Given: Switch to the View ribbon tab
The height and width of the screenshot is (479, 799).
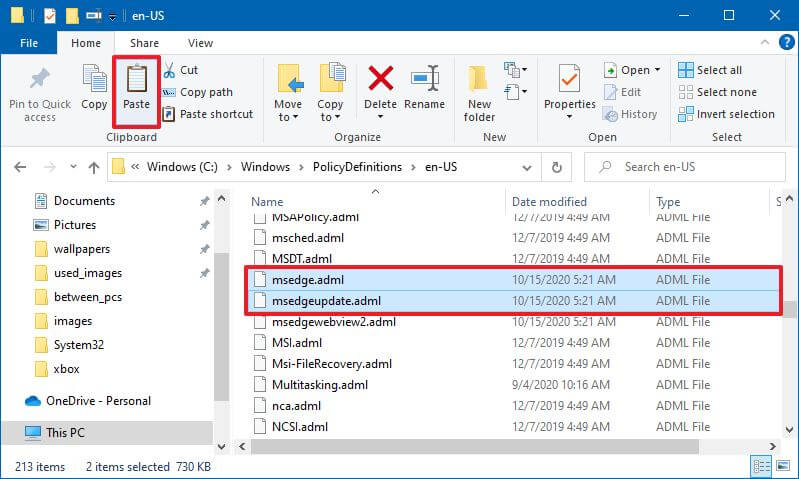Looking at the screenshot, I should 200,43.
